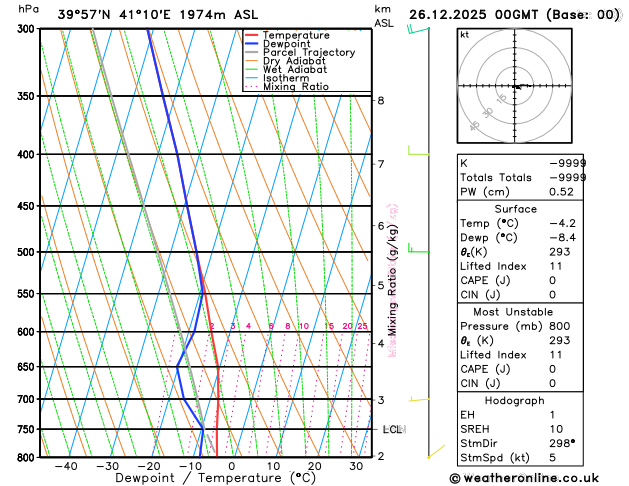
Task: Click the StmDir value 298°
Action: tap(562, 443)
